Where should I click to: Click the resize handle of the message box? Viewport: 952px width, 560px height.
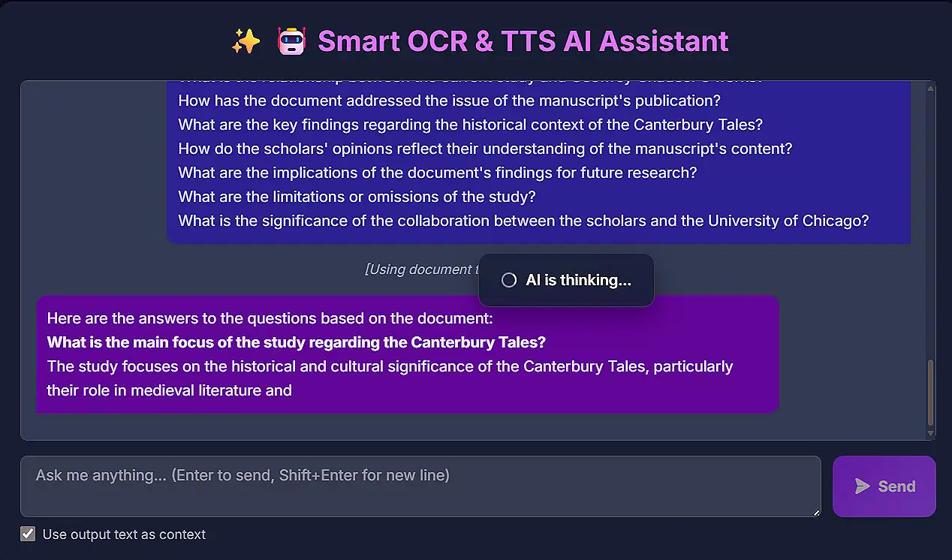(815, 511)
